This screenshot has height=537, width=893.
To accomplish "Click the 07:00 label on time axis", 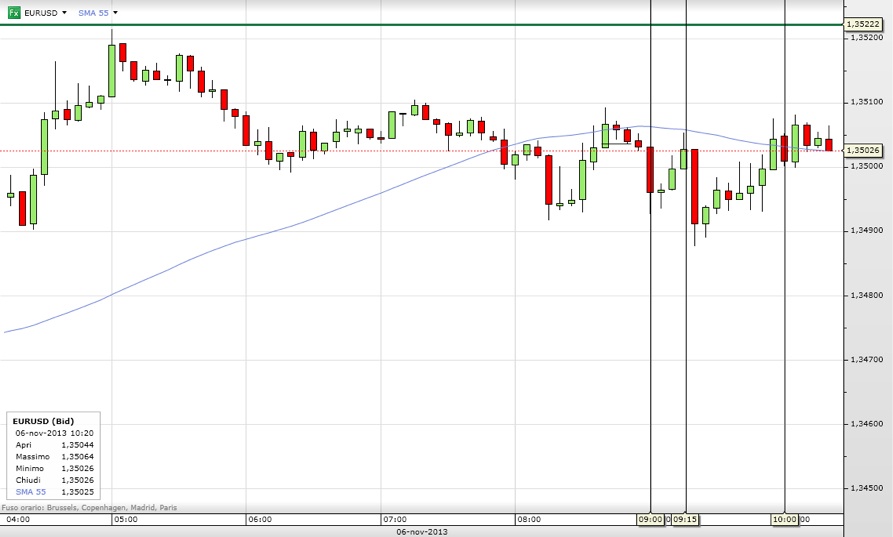I will tap(394, 520).
